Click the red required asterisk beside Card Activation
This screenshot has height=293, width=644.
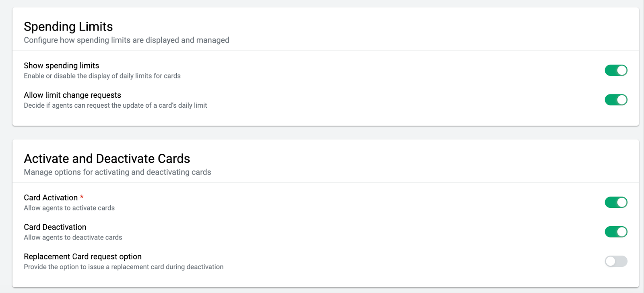click(x=82, y=197)
